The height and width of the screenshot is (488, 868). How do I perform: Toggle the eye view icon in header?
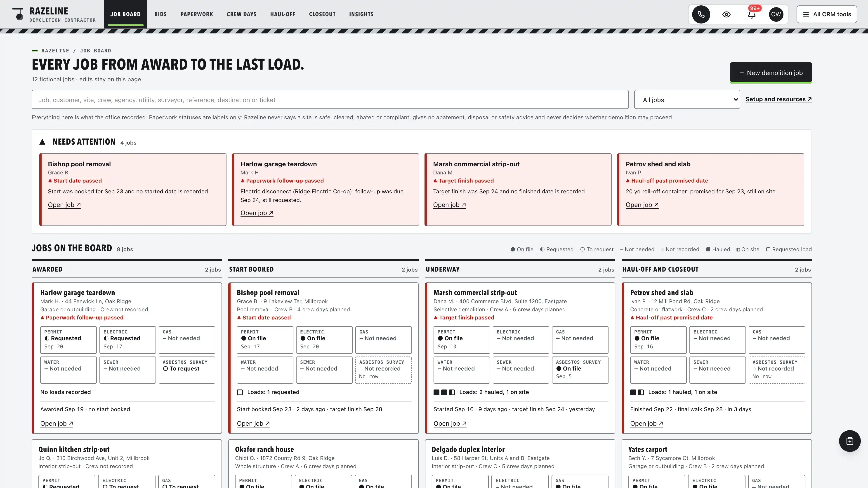[x=726, y=14]
